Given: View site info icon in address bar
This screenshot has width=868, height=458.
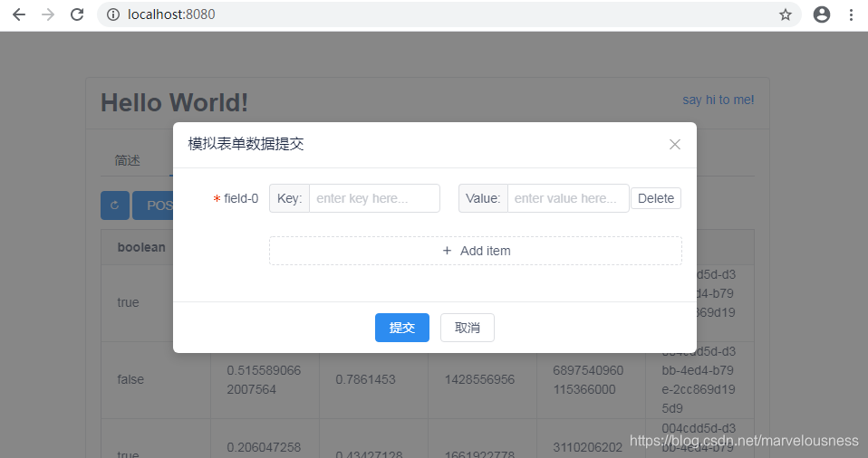Looking at the screenshot, I should 113,14.
